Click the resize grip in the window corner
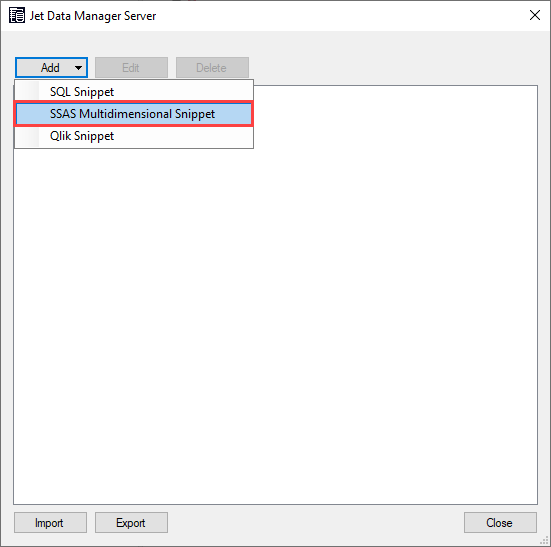This screenshot has width=551, height=547. [x=544, y=540]
